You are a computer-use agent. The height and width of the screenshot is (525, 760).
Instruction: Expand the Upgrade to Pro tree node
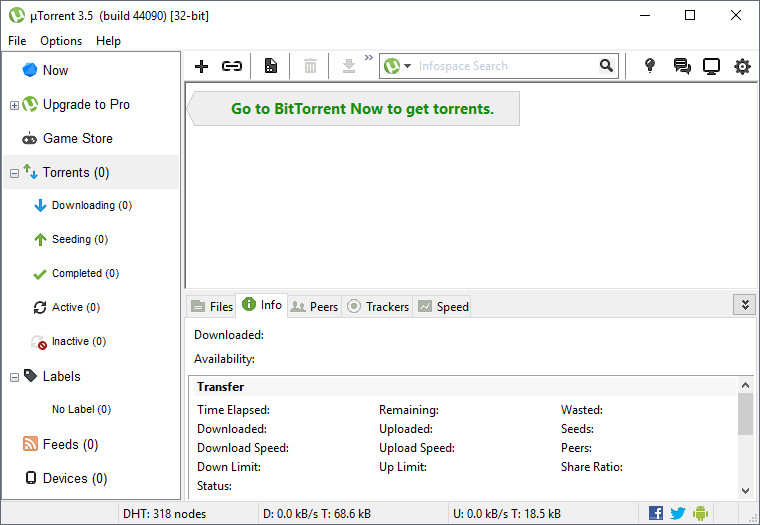(14, 105)
